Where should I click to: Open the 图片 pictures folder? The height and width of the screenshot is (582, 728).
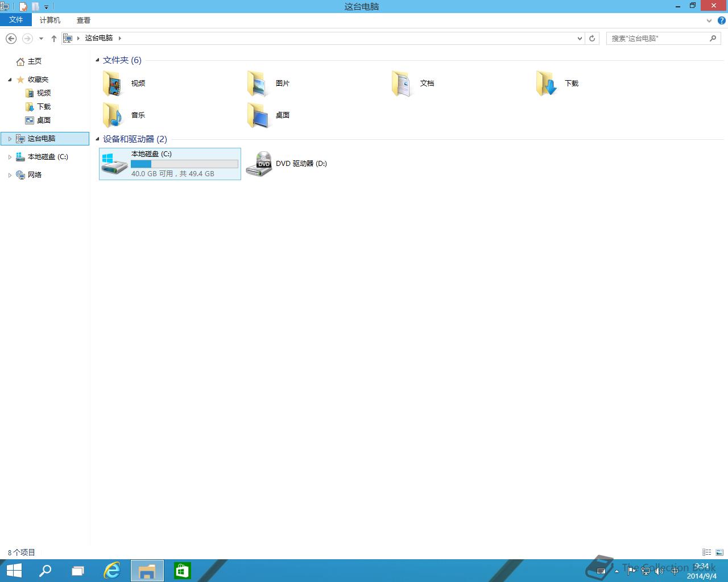(257, 83)
